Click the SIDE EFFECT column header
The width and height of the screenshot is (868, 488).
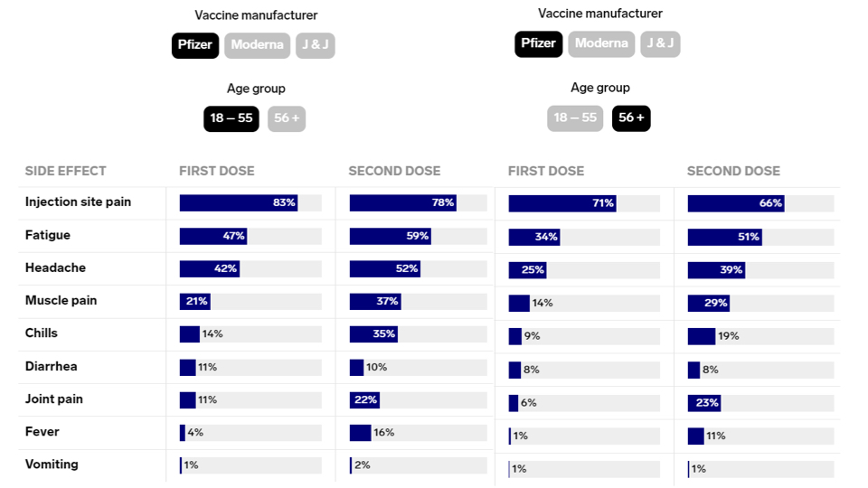[65, 171]
